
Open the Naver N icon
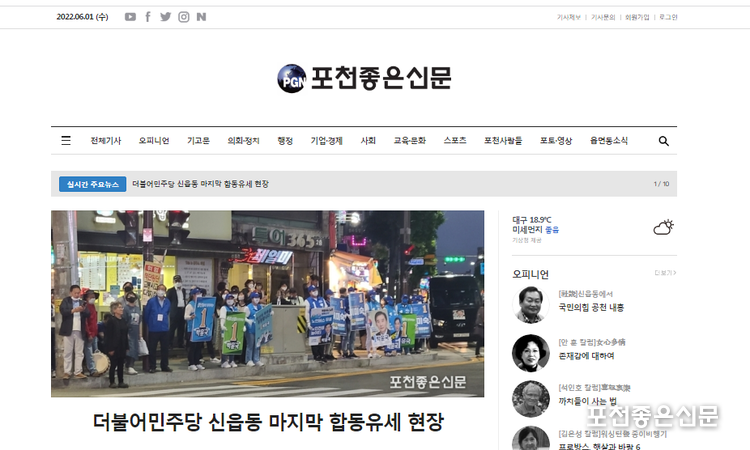click(x=201, y=17)
